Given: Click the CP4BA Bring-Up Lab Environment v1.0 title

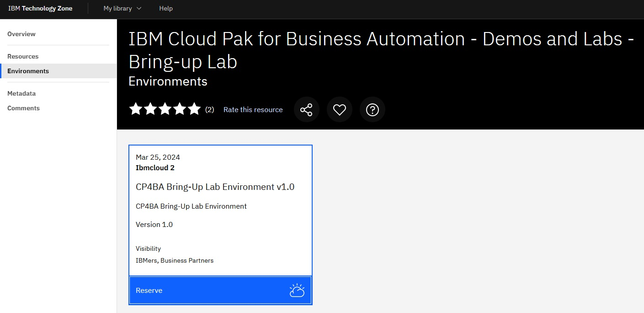Looking at the screenshot, I should coord(215,187).
